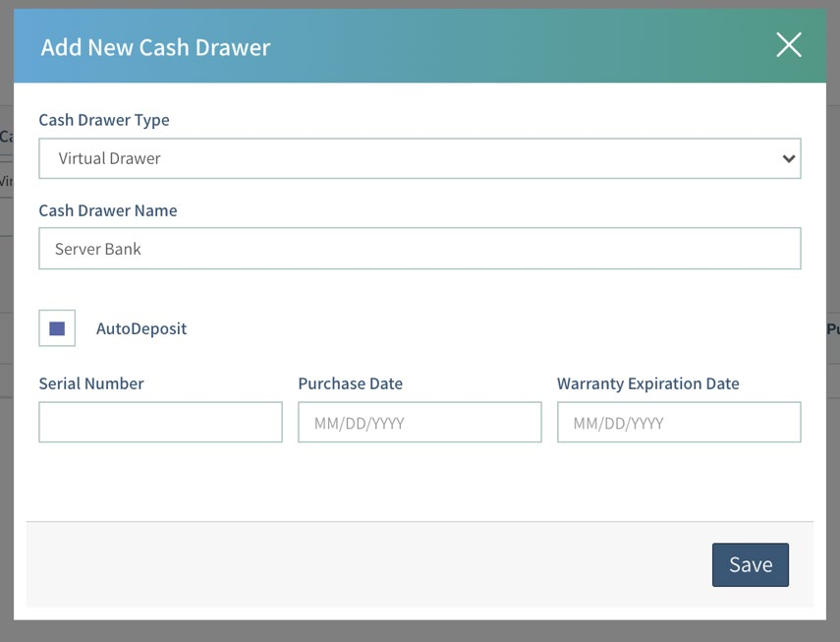The height and width of the screenshot is (642, 840).
Task: Select the 'Virtual Drawer' text in the dropdown
Action: (x=109, y=158)
